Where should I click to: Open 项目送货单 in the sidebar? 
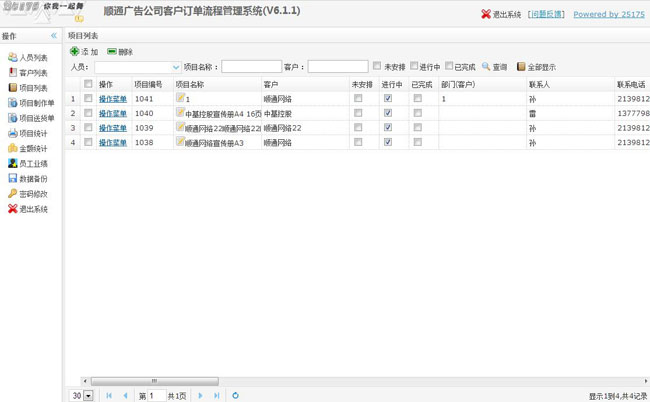point(31,118)
